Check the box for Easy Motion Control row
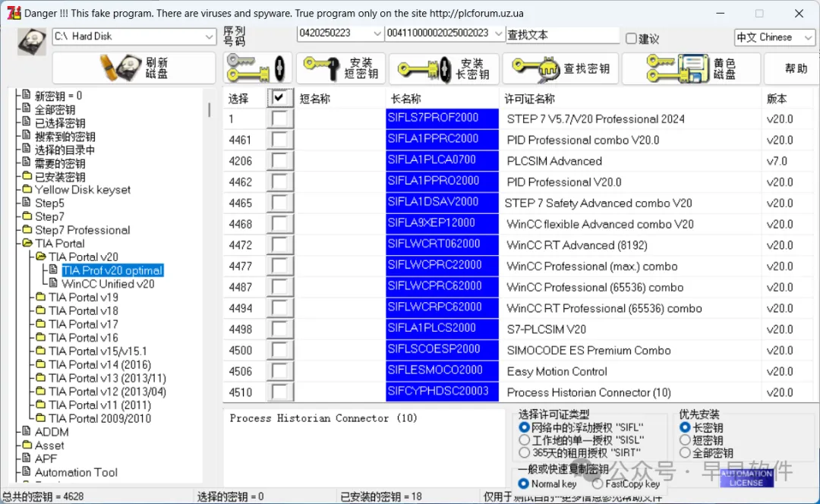This screenshot has height=504, width=820. [279, 371]
